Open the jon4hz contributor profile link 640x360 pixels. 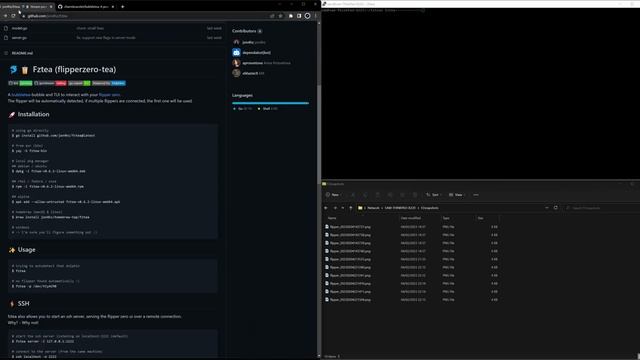coord(248,42)
